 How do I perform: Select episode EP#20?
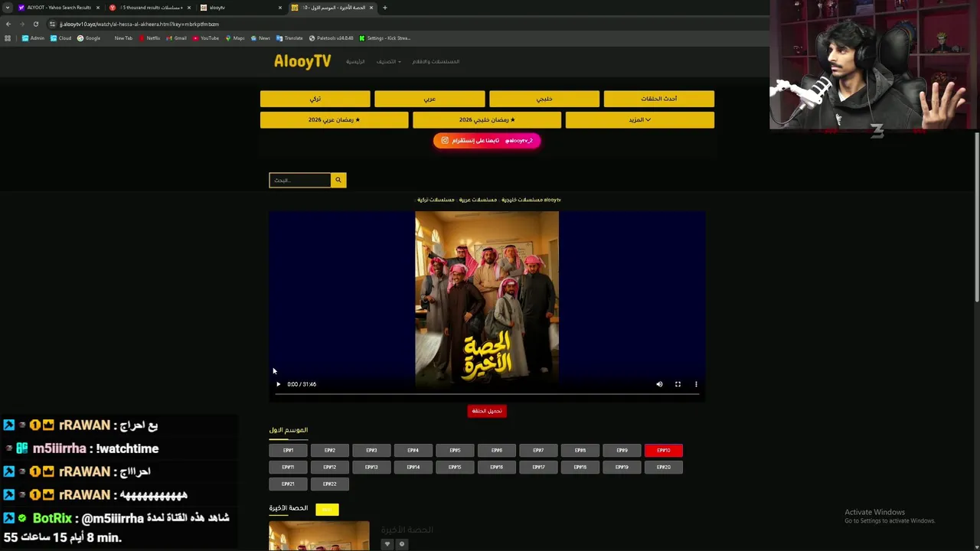pyautogui.click(x=663, y=467)
